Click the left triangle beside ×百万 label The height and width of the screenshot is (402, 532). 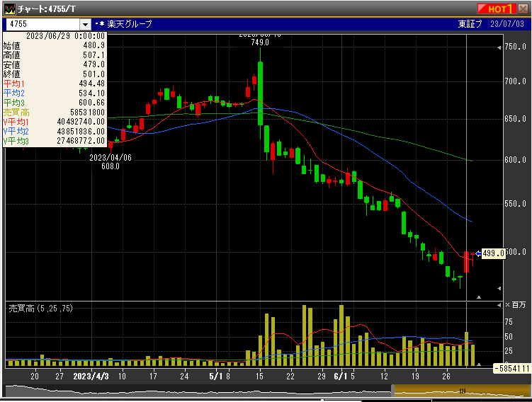pyautogui.click(x=497, y=304)
